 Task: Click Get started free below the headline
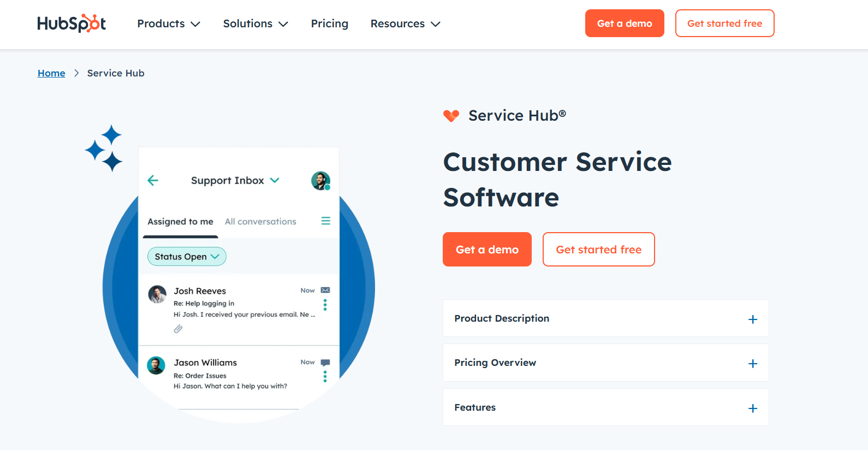click(598, 250)
